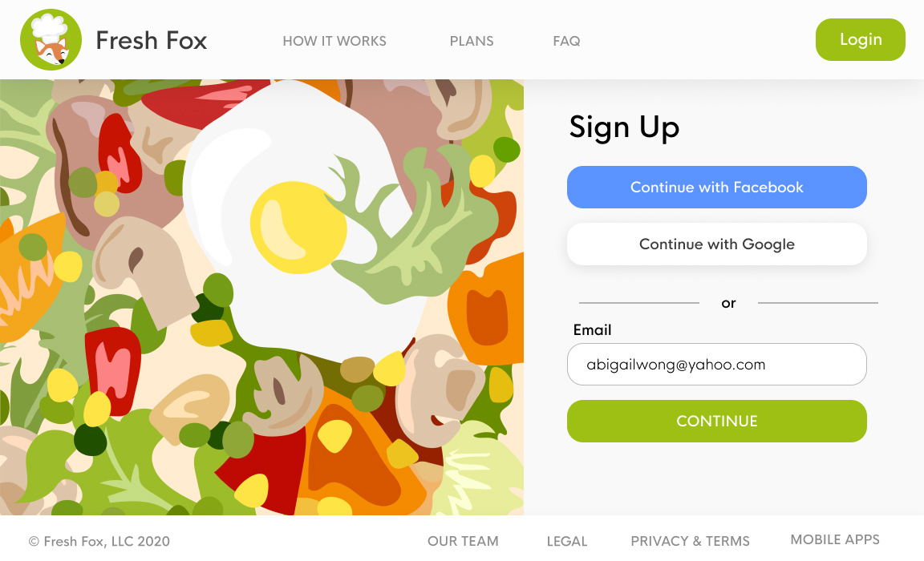This screenshot has height=561, width=924.
Task: Sign up using Continue with Facebook
Action: pos(716,188)
